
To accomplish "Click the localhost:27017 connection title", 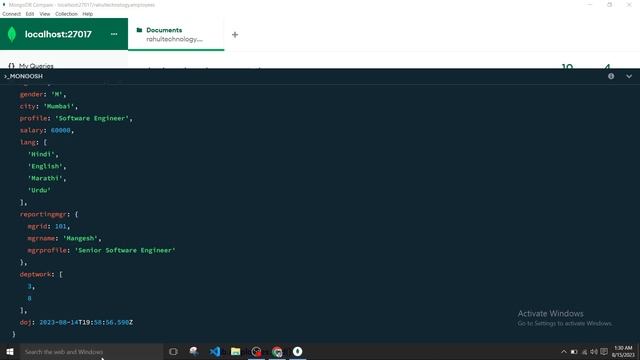I will point(58,34).
